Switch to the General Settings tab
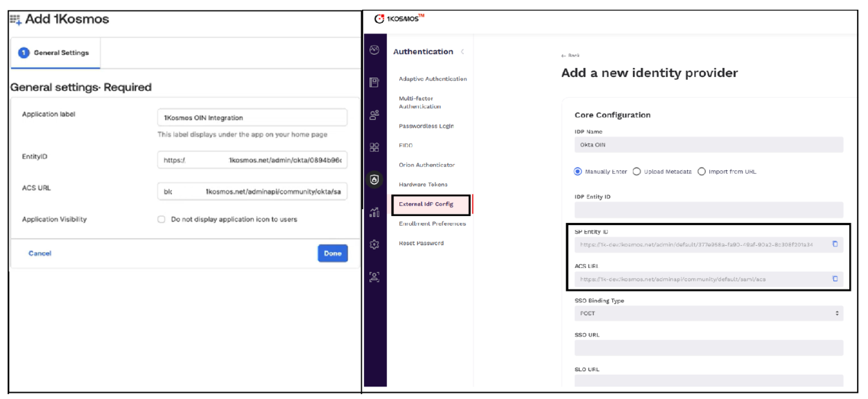This screenshot has height=399, width=868. (55, 53)
